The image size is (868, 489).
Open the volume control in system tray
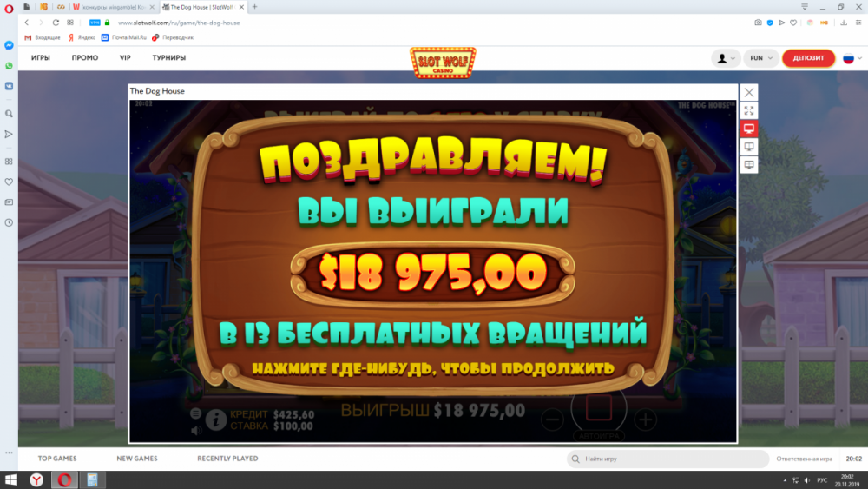point(807,480)
